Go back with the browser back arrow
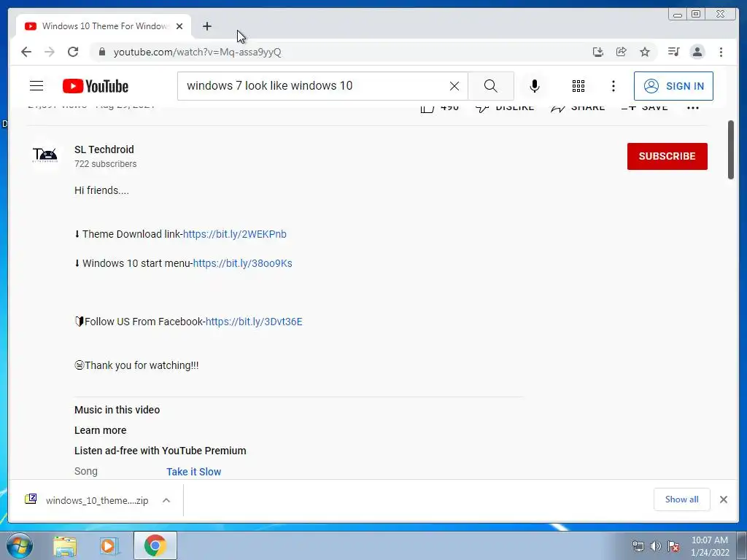 tap(26, 52)
